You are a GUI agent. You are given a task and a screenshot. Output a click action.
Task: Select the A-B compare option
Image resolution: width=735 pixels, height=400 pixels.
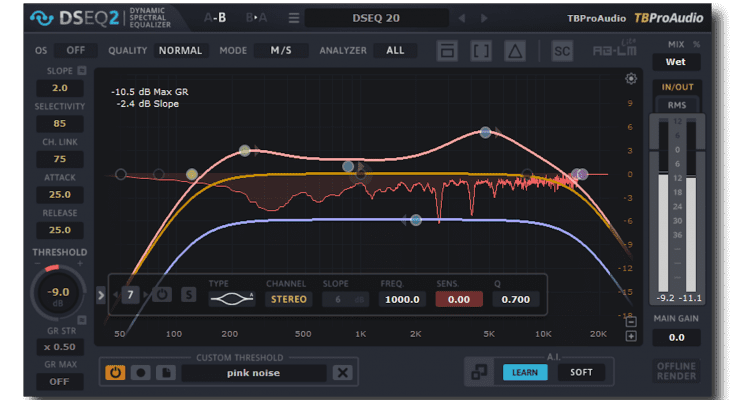[x=215, y=18]
